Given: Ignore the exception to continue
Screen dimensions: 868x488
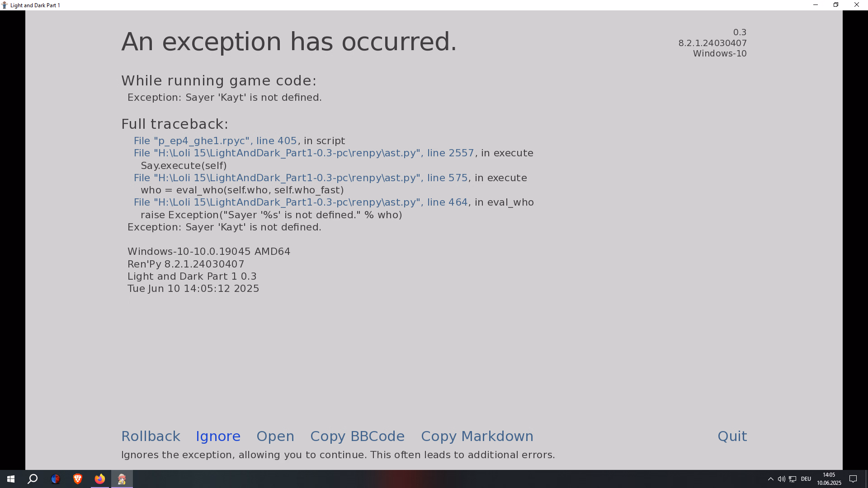Looking at the screenshot, I should point(218,436).
